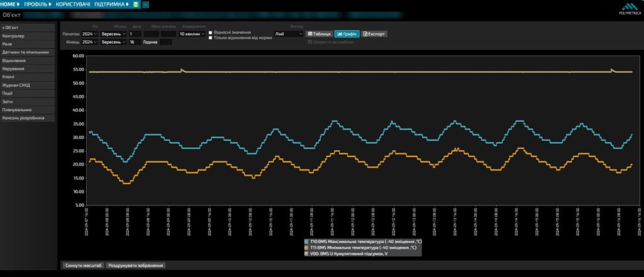Screen dimensions: 644x277
Task: Click the Експорт export button
Action: tap(374, 34)
